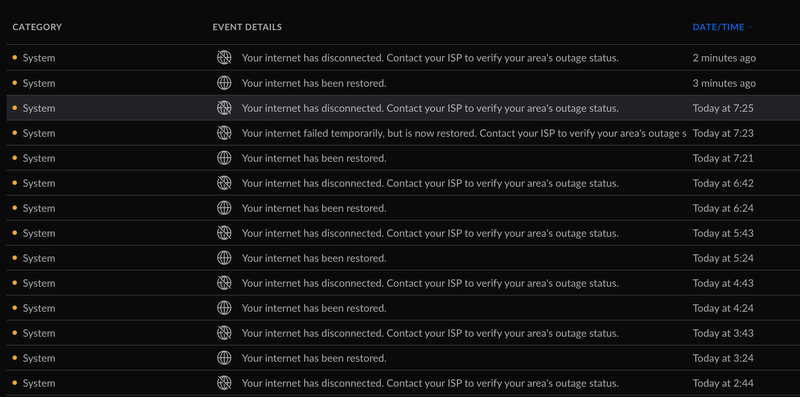Click the disconnected globe icon at 7:25
Viewport: 800px width, 397px height.
tap(224, 108)
